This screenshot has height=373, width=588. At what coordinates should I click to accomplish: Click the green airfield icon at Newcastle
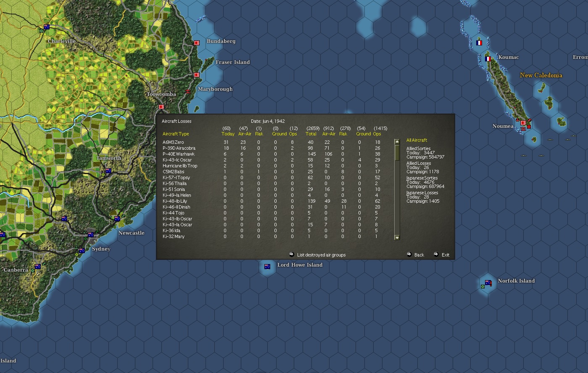123,216
